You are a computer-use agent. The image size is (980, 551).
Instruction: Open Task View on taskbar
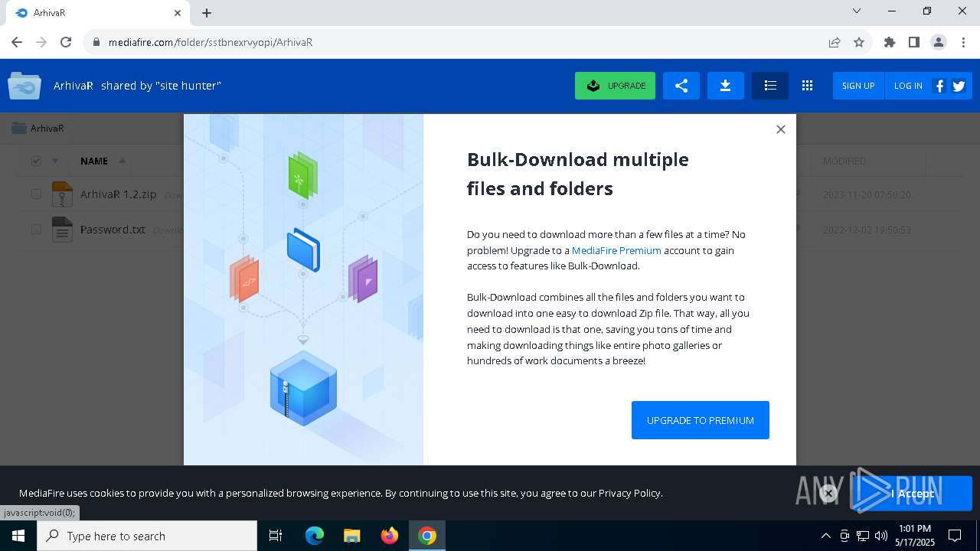tap(276, 536)
